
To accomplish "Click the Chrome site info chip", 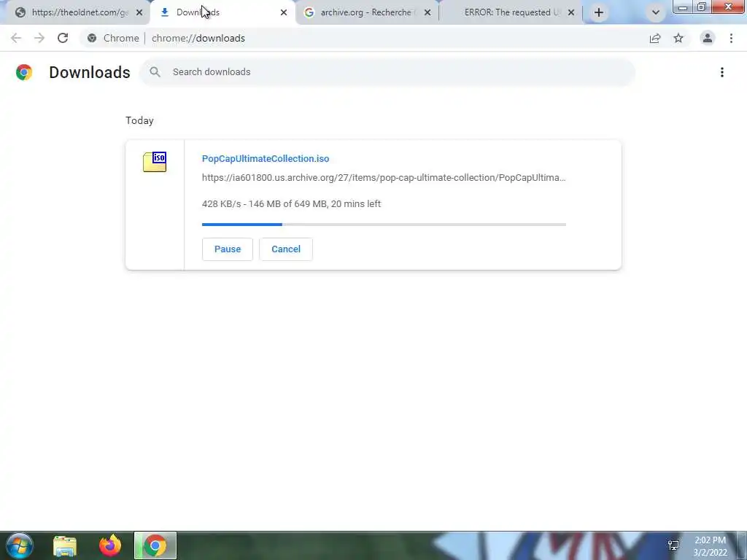I will [113, 38].
